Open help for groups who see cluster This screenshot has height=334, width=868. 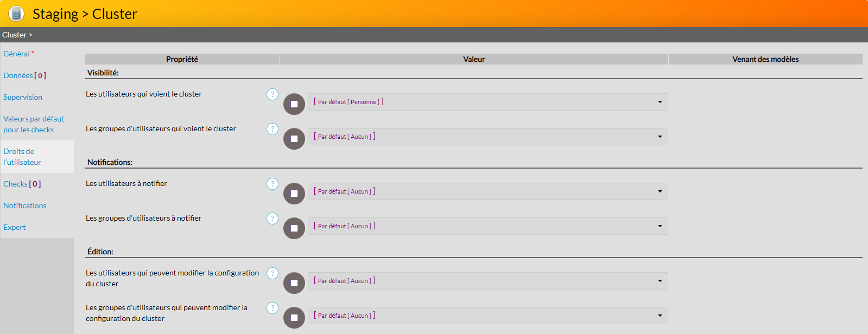pyautogui.click(x=273, y=129)
